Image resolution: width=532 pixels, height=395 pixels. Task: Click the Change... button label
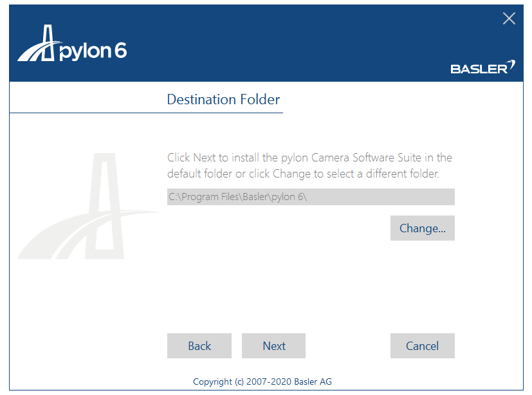point(422,228)
